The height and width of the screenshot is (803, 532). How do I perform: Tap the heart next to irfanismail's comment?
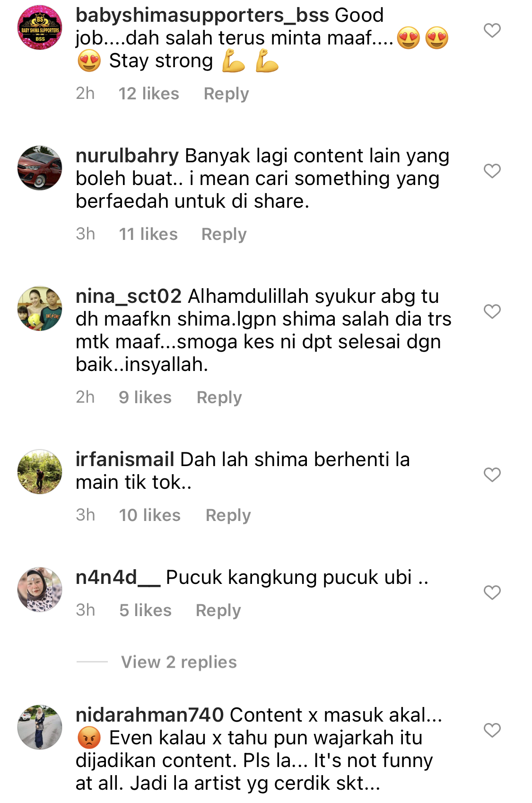[492, 475]
